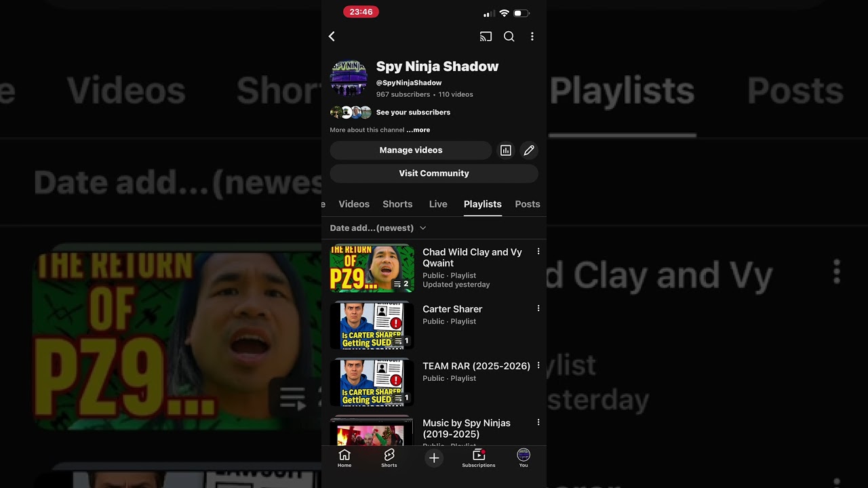Open options for Carter Sharer playlist

point(538,308)
